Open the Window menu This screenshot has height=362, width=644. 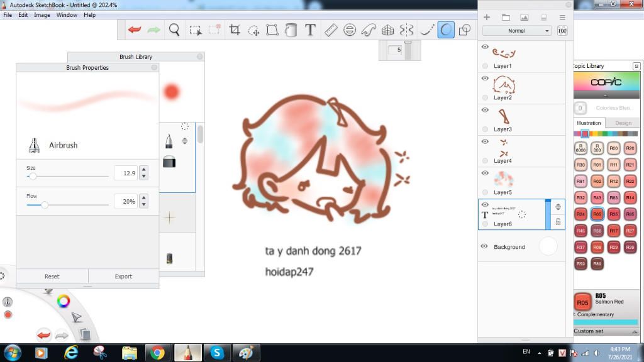[67, 15]
